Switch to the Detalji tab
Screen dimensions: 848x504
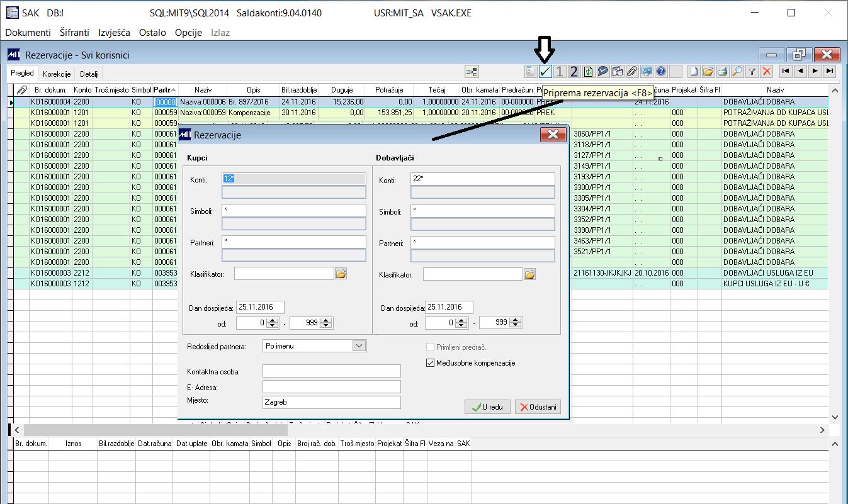89,74
